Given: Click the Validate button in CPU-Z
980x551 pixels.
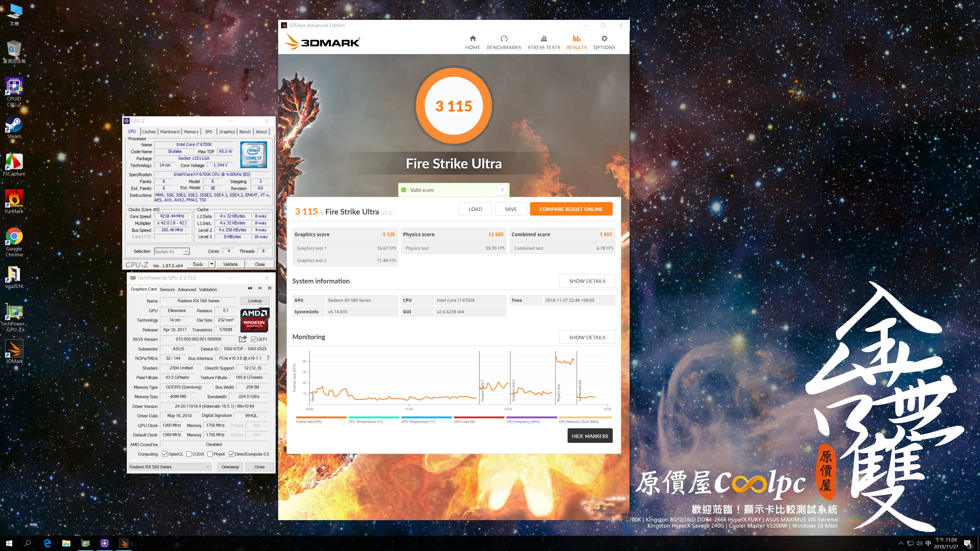Looking at the screenshot, I should (230, 264).
